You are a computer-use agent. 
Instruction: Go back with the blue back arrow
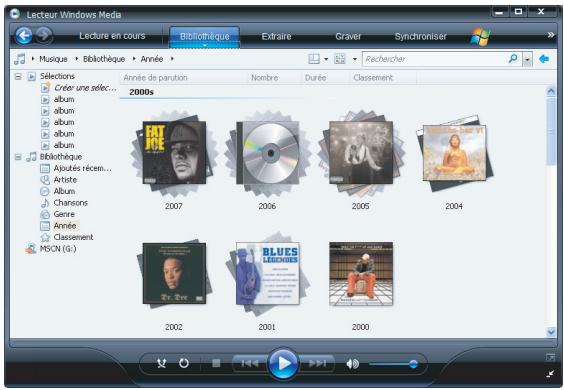click(x=24, y=36)
